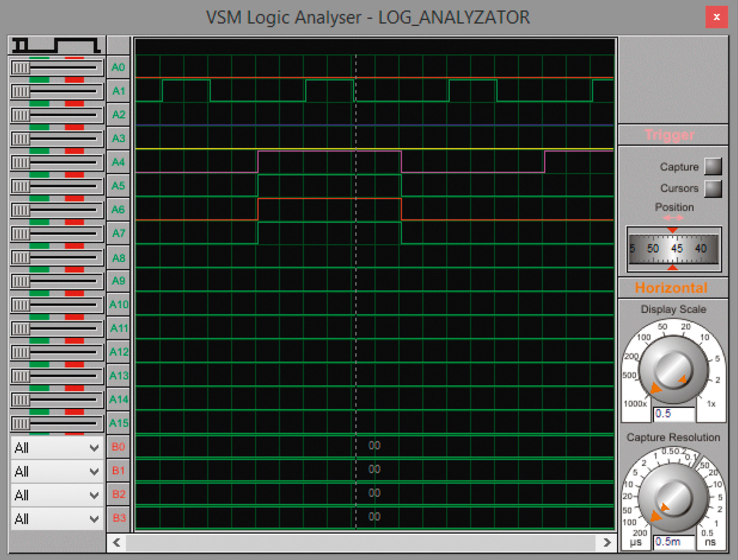
Task: Click the B3 bus label
Action: point(118,518)
